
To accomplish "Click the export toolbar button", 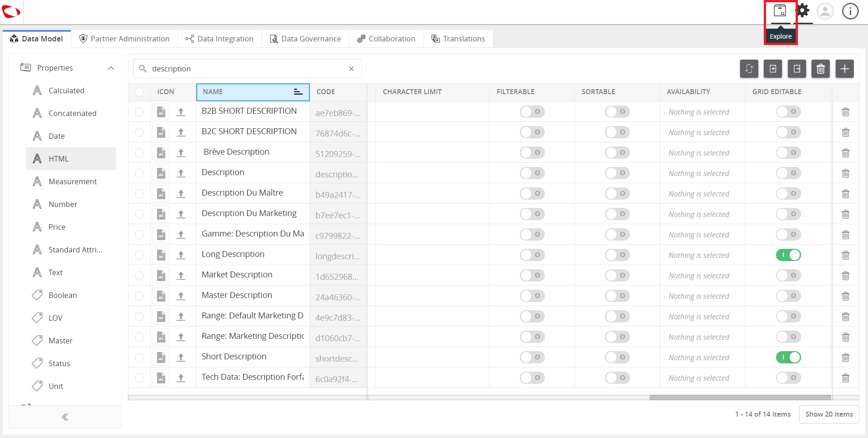I will 797,69.
